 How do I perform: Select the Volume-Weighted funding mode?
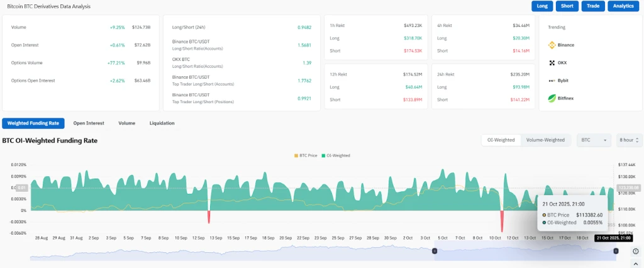click(x=545, y=140)
